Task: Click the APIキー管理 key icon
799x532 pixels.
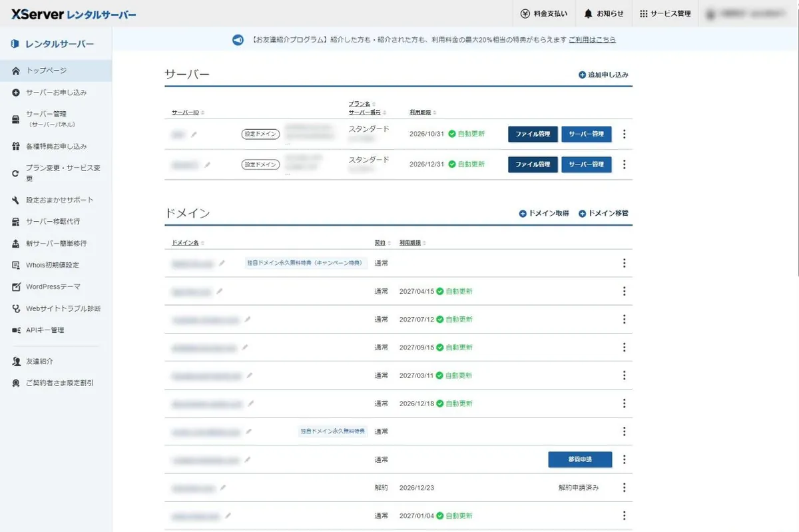Action: 16,330
